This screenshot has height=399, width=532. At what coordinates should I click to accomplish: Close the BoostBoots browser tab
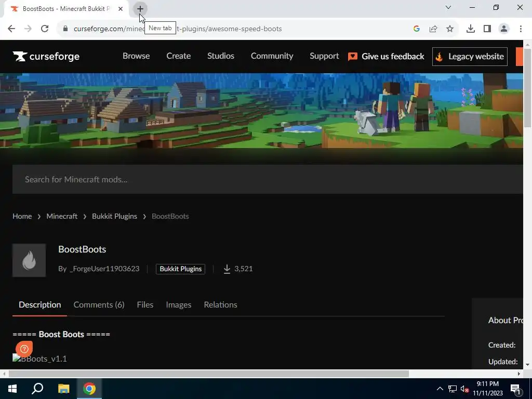(121, 9)
